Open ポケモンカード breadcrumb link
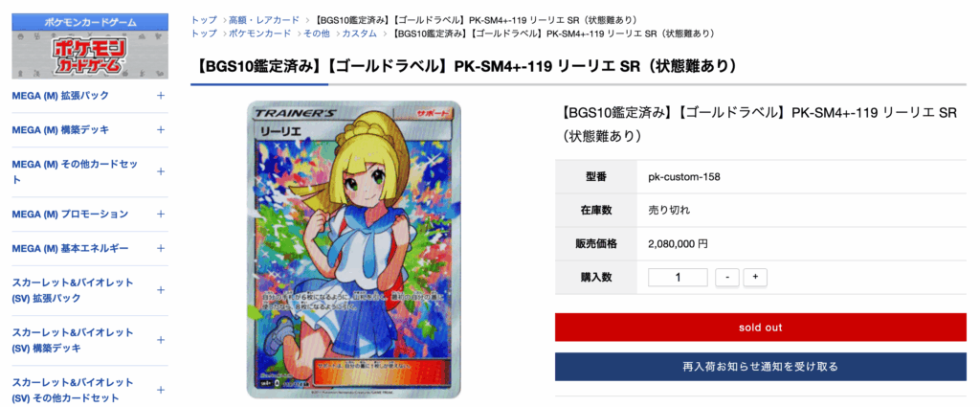This screenshot has height=407, width=980. [x=259, y=34]
